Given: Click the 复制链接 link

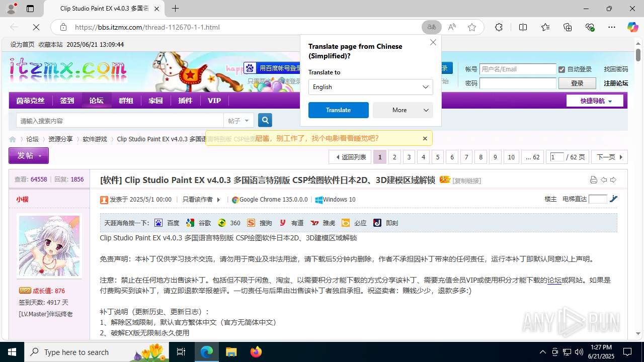Looking at the screenshot, I should (x=467, y=180).
